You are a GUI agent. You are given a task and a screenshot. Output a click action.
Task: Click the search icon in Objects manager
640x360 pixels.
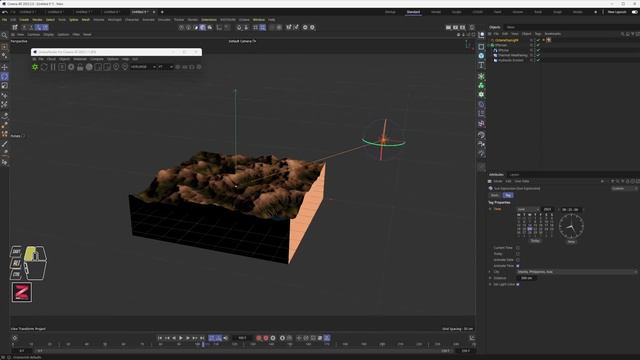[x=622, y=34]
